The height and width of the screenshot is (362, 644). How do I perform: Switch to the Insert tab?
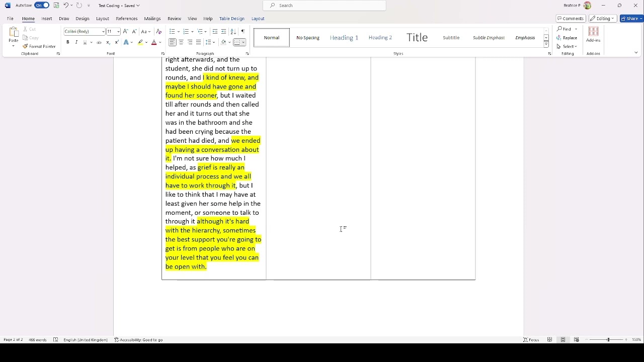[x=47, y=19]
